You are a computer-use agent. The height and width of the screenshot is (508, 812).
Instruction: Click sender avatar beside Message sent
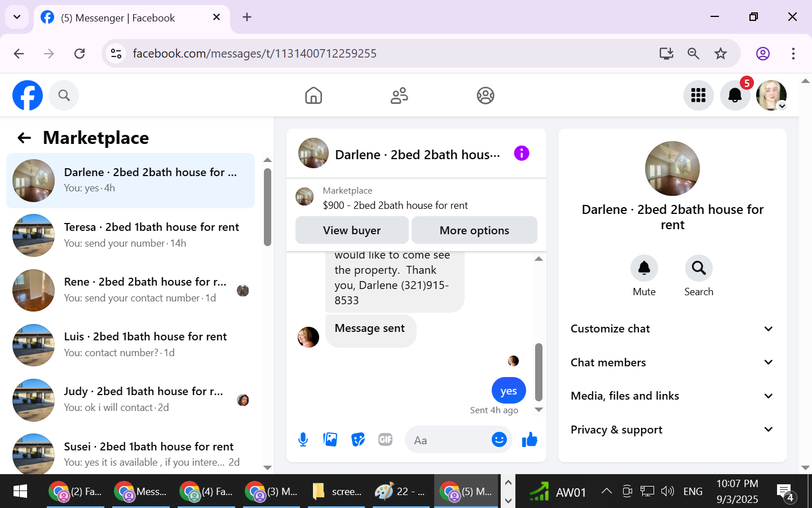coord(308,337)
